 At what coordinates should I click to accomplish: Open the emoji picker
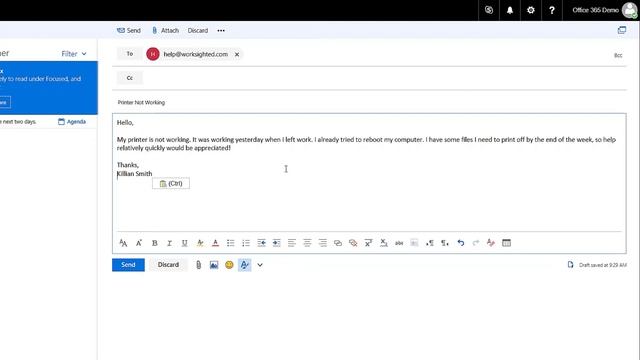229,265
